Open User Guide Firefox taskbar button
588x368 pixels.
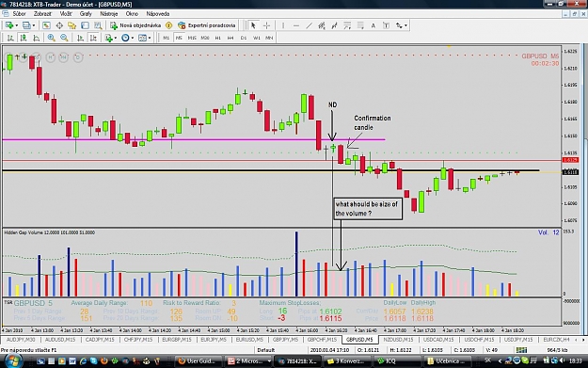199,361
